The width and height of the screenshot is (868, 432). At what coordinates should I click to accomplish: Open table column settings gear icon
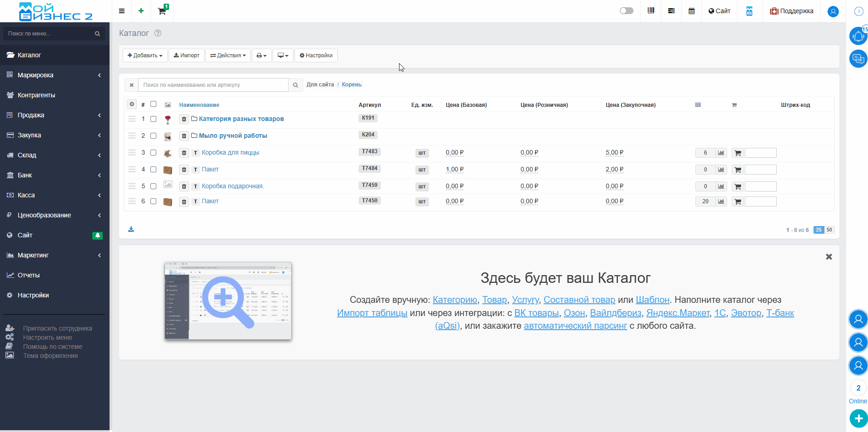pos(132,104)
